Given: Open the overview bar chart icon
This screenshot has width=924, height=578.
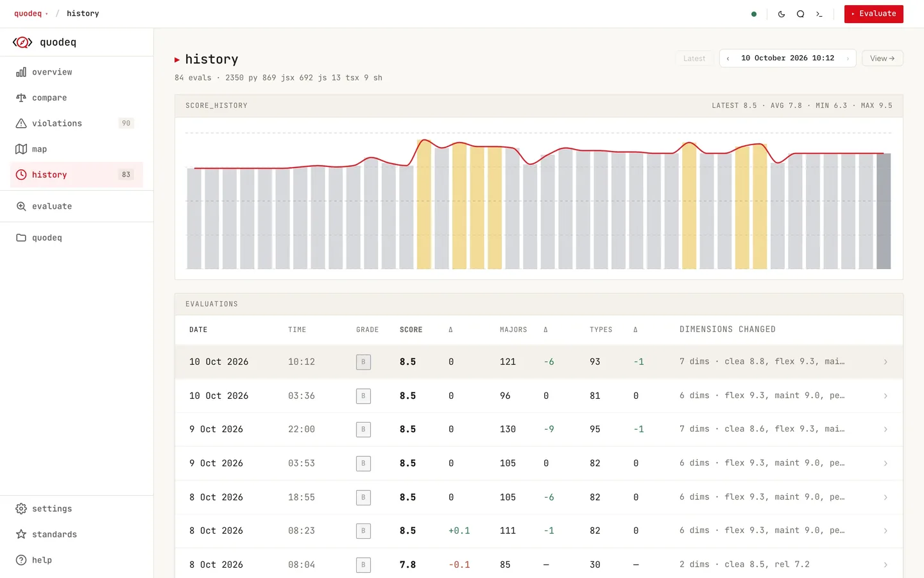Looking at the screenshot, I should [21, 72].
